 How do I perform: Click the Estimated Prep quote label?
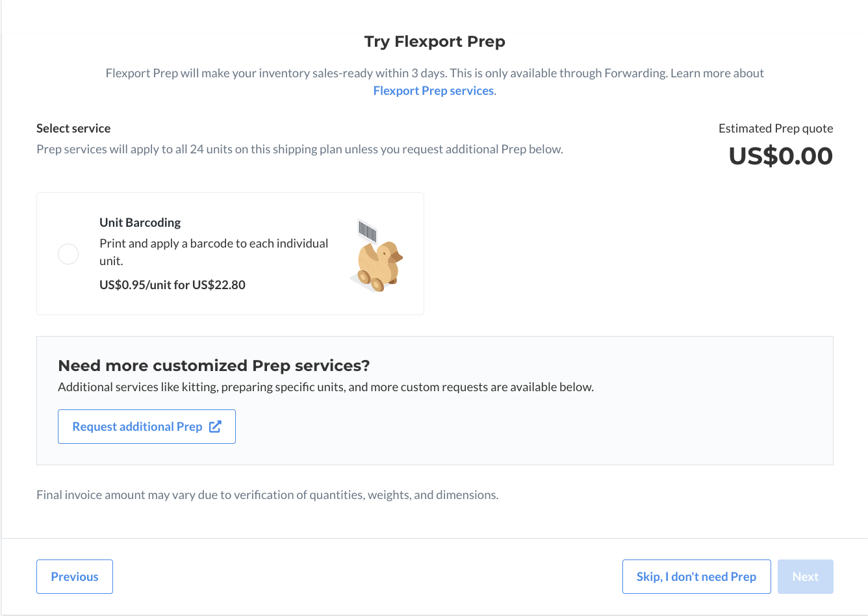[776, 128]
